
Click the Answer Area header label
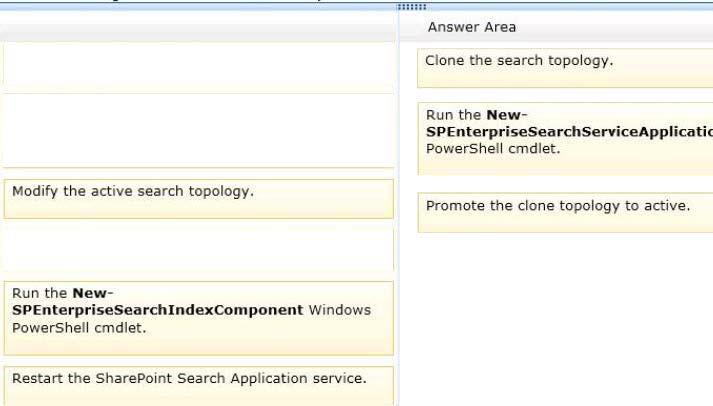(x=472, y=27)
